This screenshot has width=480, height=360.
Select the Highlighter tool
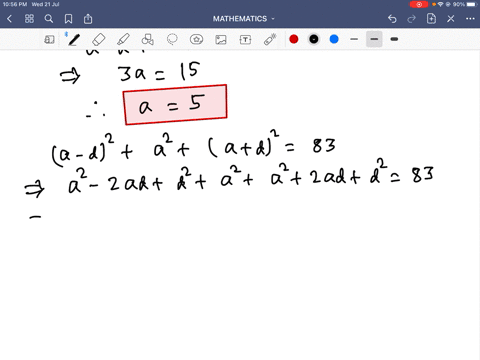pos(123,40)
